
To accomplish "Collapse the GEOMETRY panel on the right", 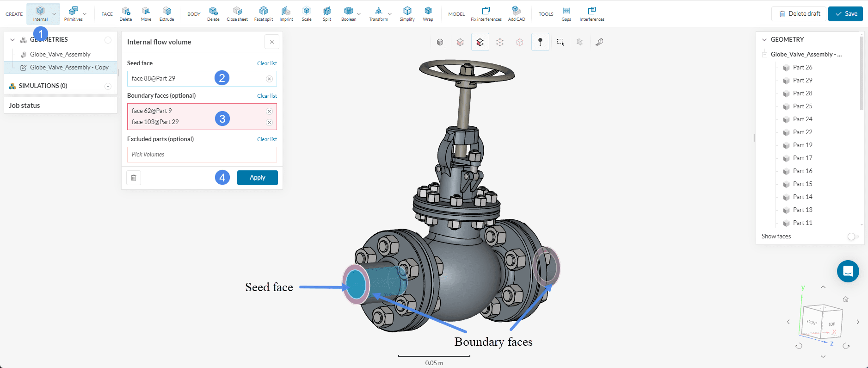I will click(764, 40).
